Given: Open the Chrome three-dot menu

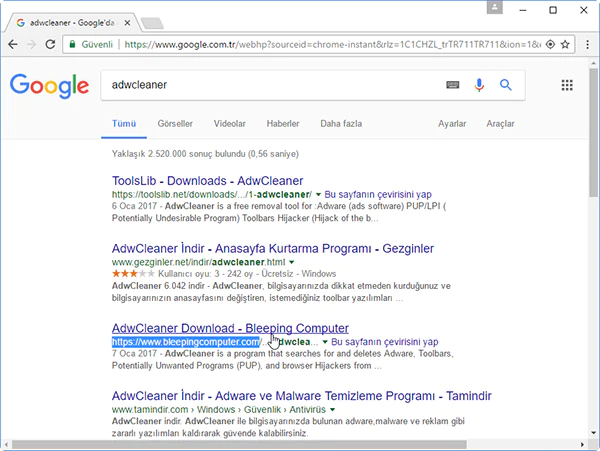Looking at the screenshot, I should click(x=587, y=44).
